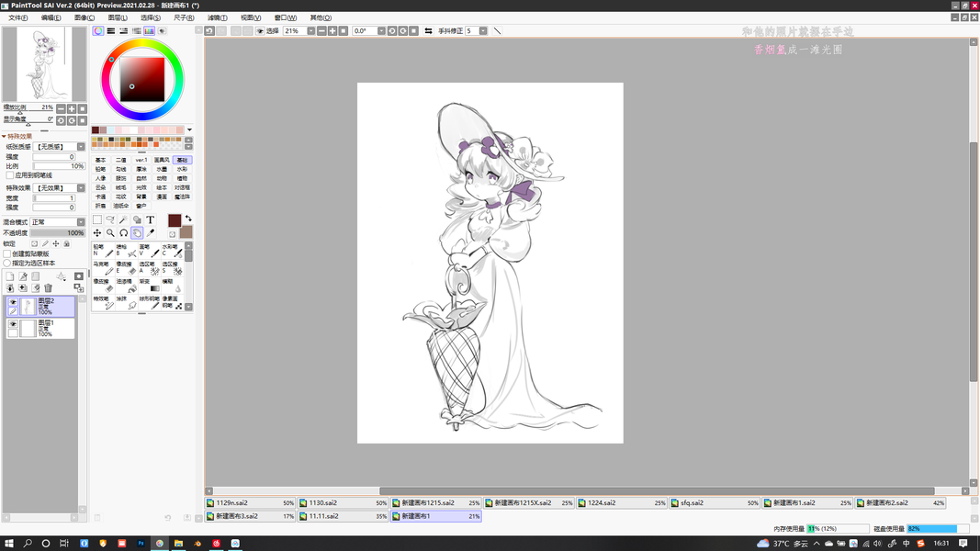The width and height of the screenshot is (980, 551).
Task: Hide layer 图层2 with eye icon
Action: coord(13,302)
